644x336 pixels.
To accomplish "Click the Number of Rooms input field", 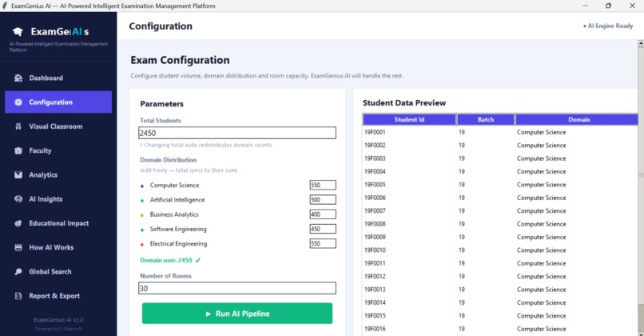I will (x=237, y=288).
